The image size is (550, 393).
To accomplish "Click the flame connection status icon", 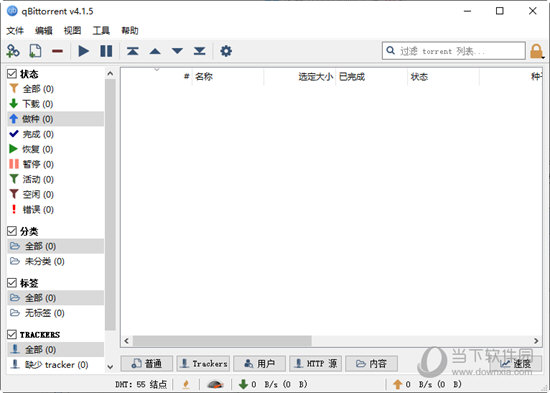I will [x=186, y=384].
